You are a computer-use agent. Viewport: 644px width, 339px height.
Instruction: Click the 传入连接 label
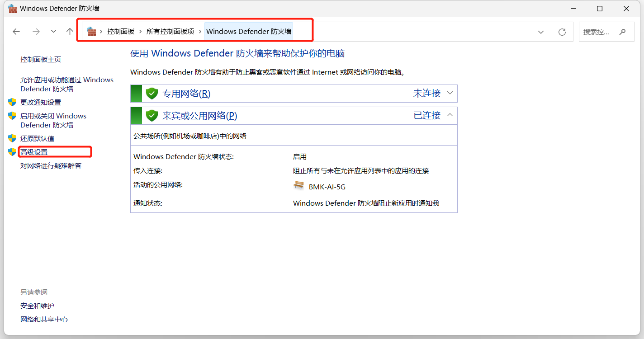(x=148, y=170)
